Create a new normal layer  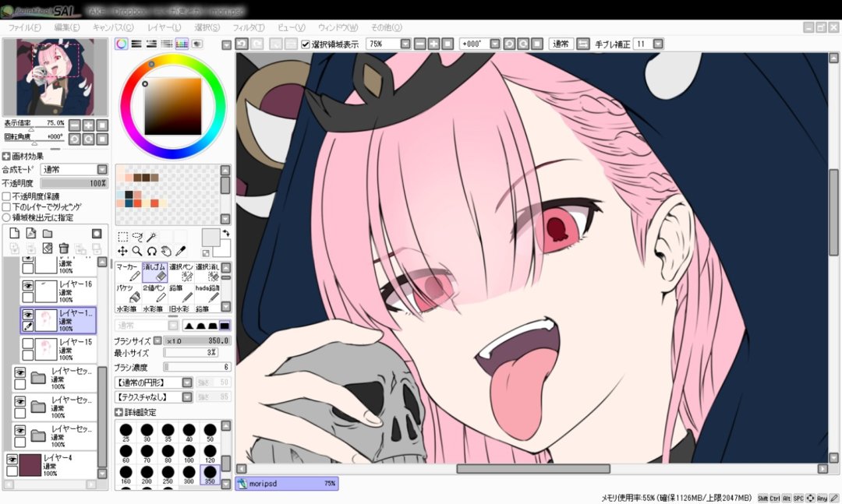point(15,234)
